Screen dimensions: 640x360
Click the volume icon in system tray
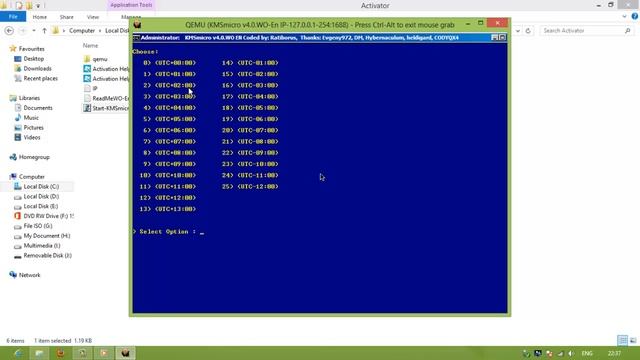(571, 353)
